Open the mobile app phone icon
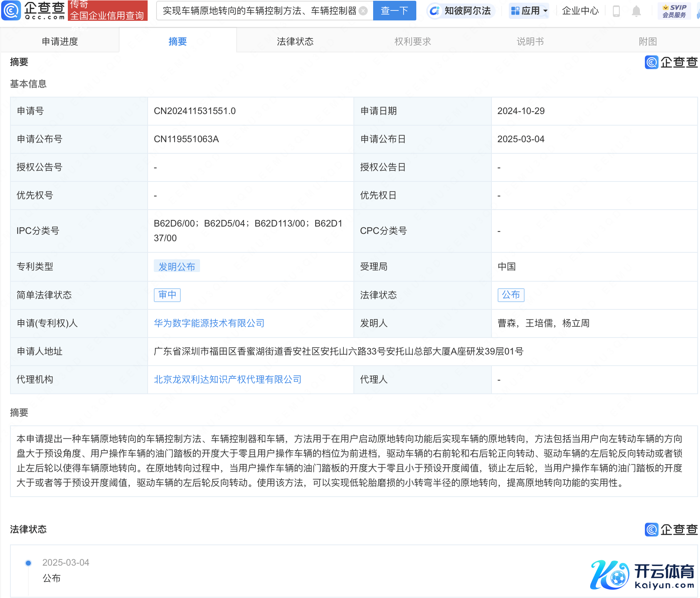The height and width of the screenshot is (598, 700). pos(616,11)
